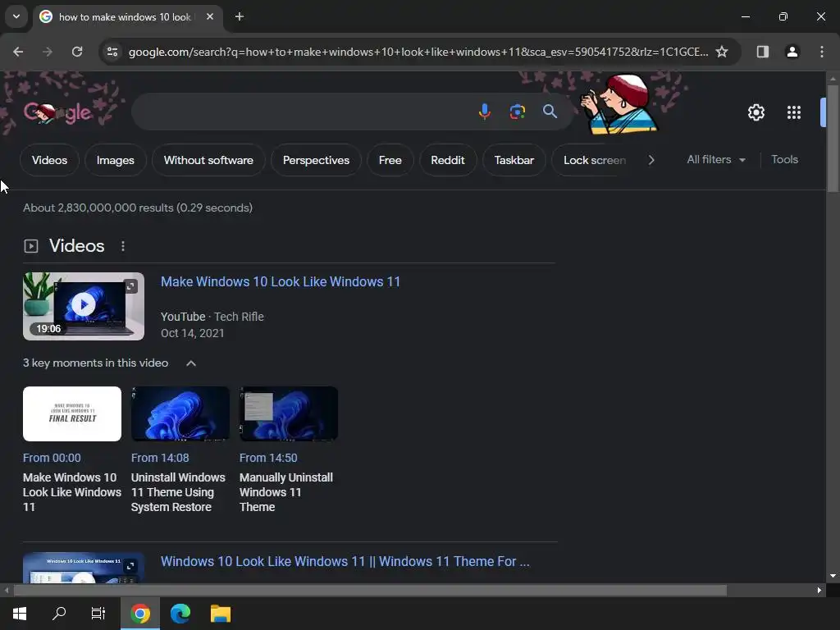Go back using the browser back arrow

pyautogui.click(x=18, y=52)
